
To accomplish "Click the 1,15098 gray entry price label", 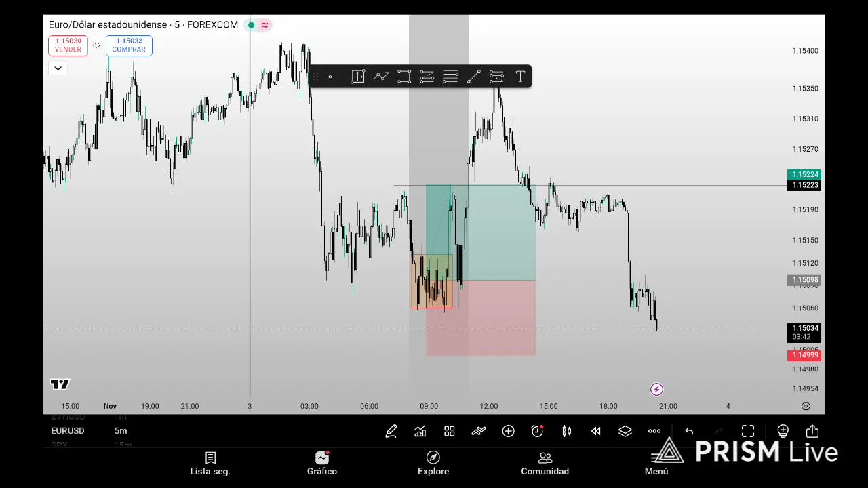I will click(x=805, y=280).
